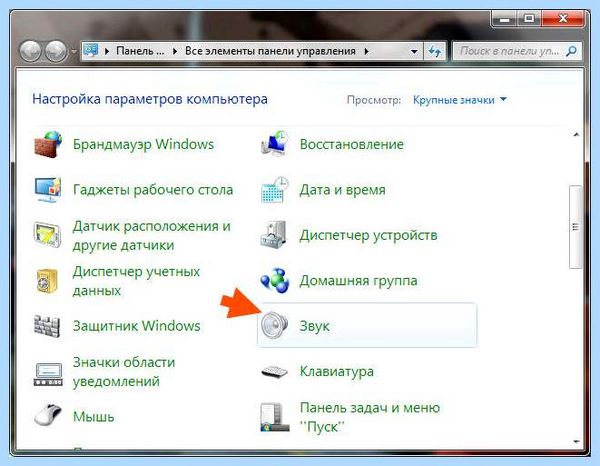Close the Control Panel window
The height and width of the screenshot is (466, 600).
[x=563, y=18]
